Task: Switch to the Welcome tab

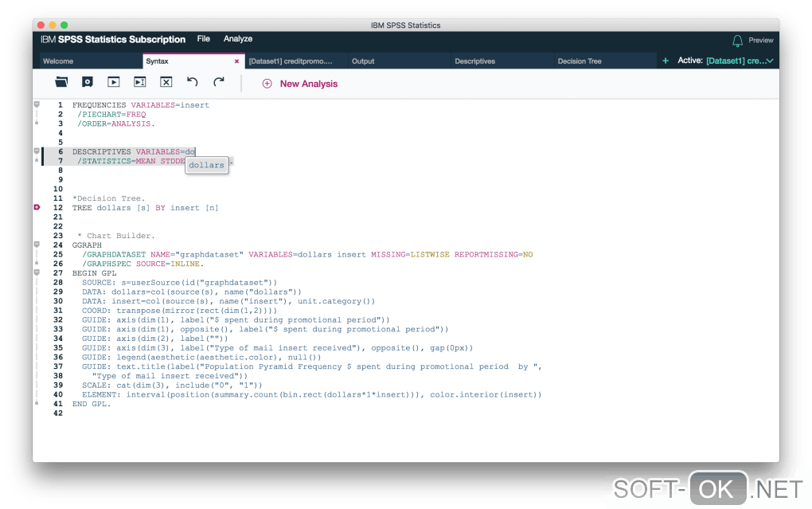Action: tap(91, 61)
